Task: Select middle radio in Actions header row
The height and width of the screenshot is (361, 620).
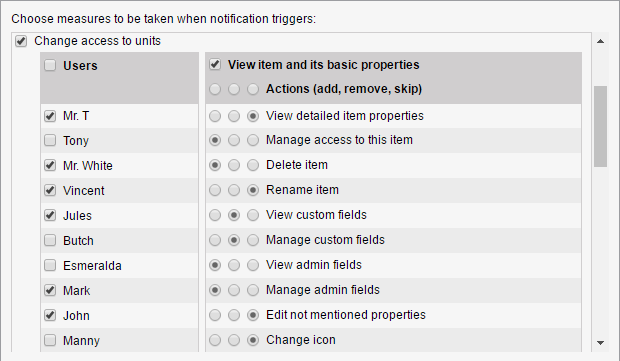Action: tap(234, 89)
